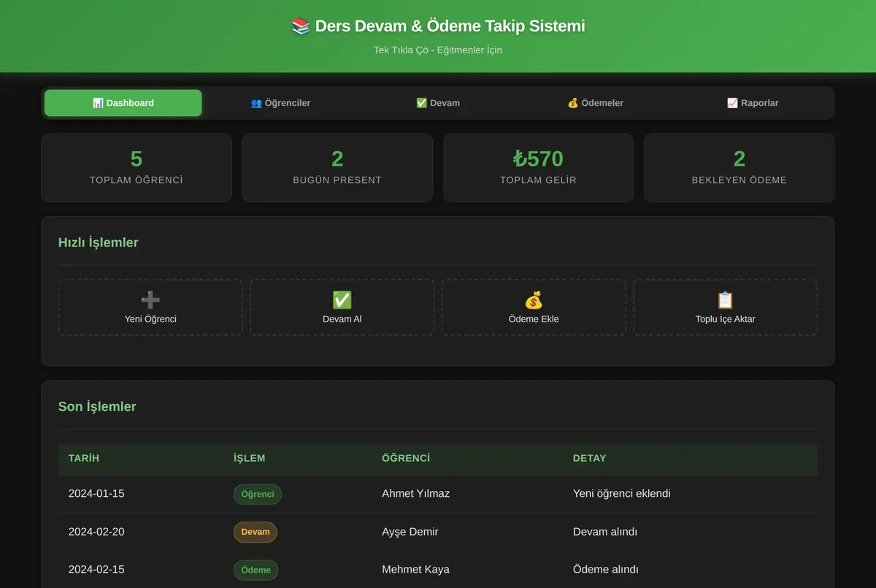Viewport: 876px width, 588px height.
Task: Click the Ödeme badge in Mehmet Kaya row
Action: coord(256,570)
